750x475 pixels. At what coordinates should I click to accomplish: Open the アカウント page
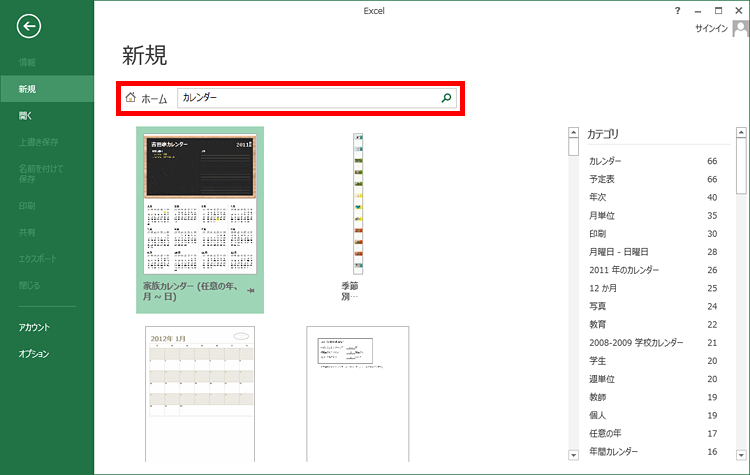(33, 327)
